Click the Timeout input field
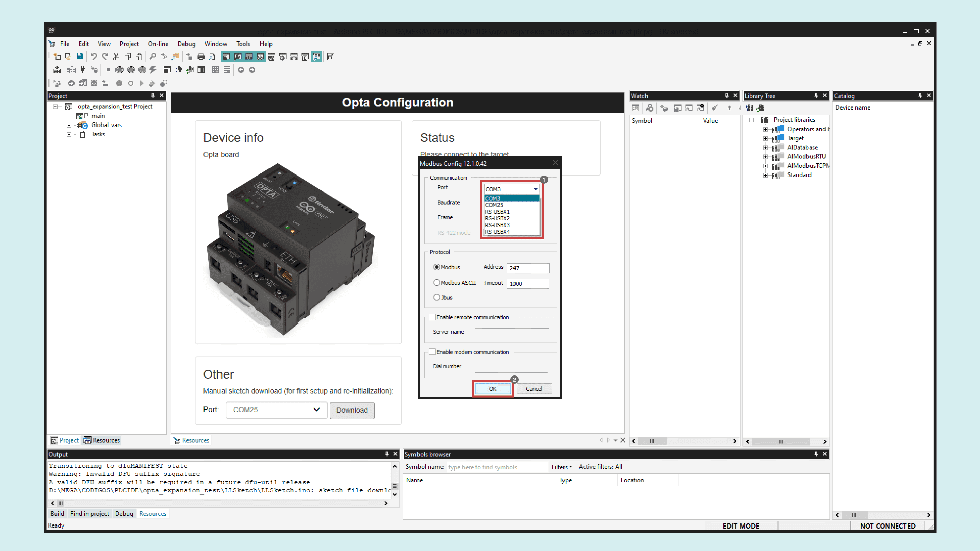The height and width of the screenshot is (551, 980). click(x=528, y=283)
